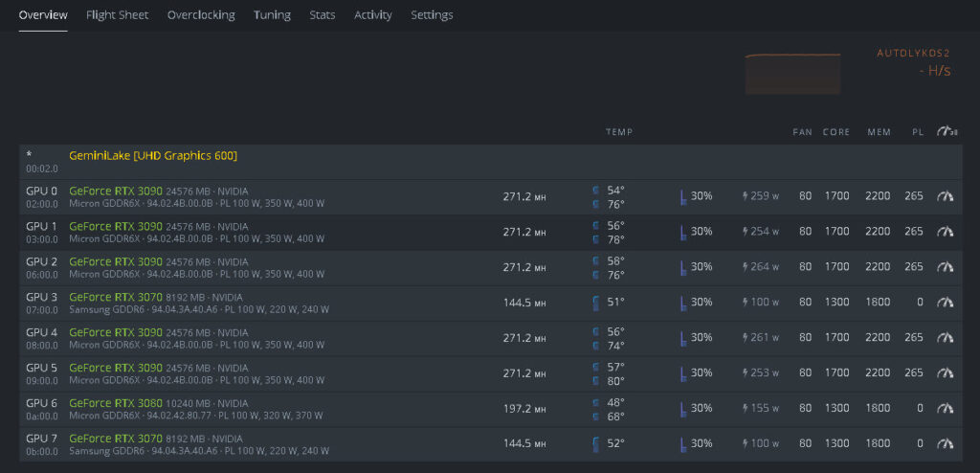Screen dimensions: 980x473
Task: Click GPU 1 fan bar icon
Action: [683, 232]
